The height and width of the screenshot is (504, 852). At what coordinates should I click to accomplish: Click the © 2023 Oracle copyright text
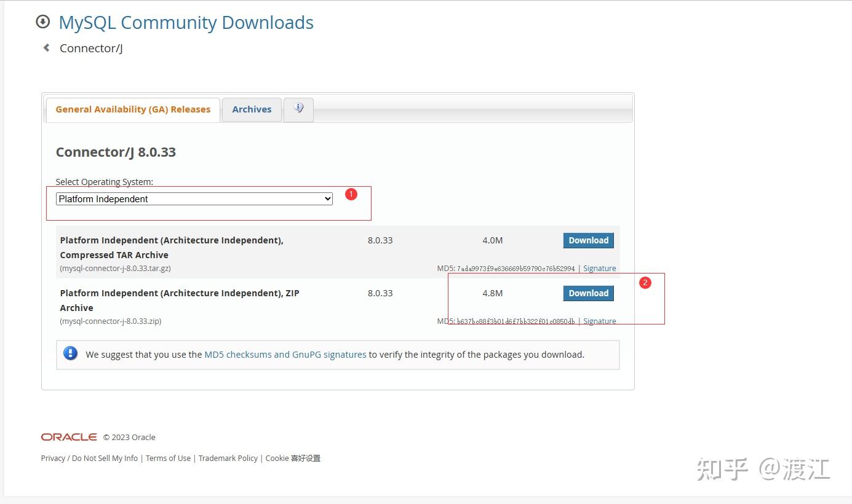point(129,438)
